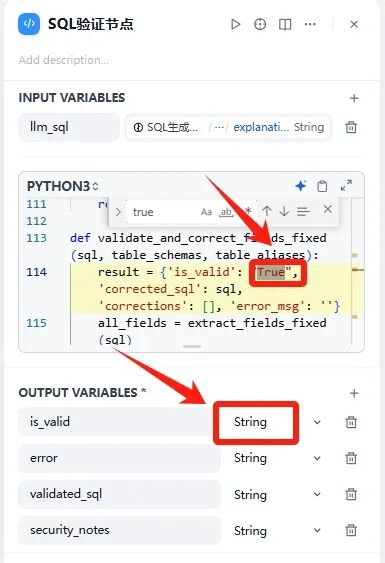
Task: Click the target/locate node icon in header
Action: pos(260,24)
